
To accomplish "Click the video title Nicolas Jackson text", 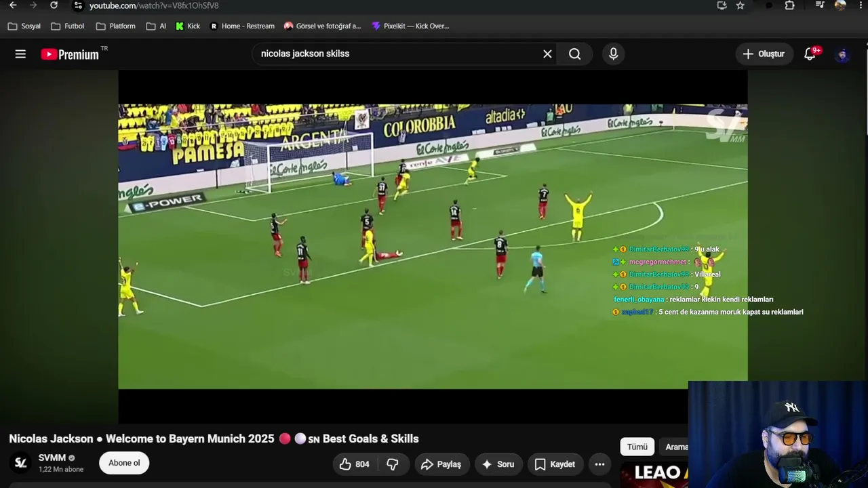I will (214, 439).
